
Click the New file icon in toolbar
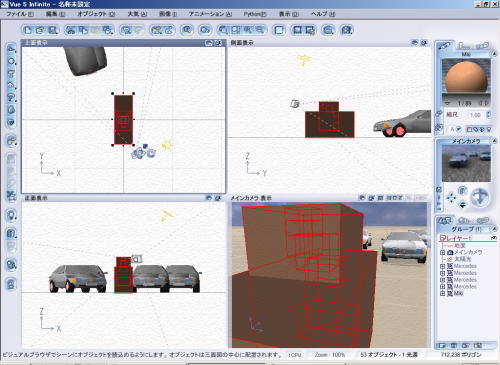[28, 30]
